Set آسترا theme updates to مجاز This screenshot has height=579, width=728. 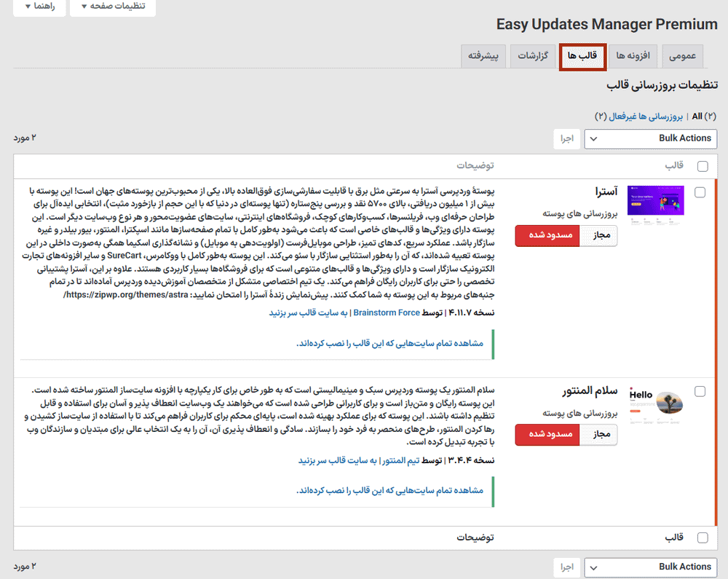[599, 235]
